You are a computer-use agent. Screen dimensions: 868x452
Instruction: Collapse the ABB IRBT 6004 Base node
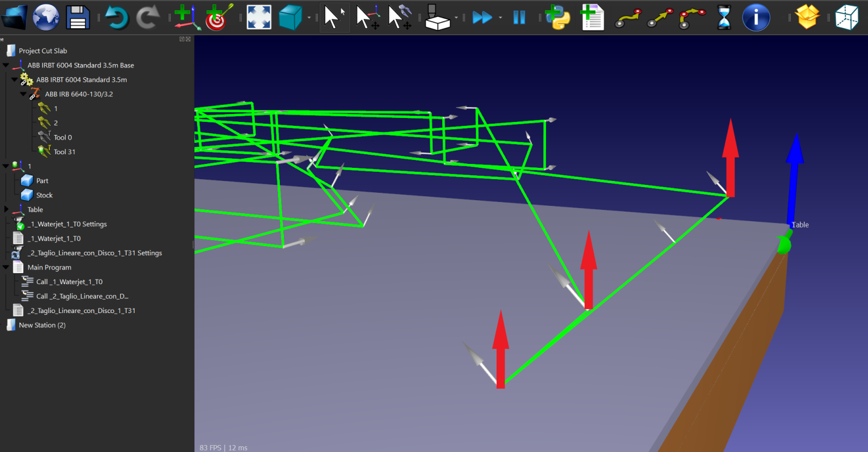[6, 65]
